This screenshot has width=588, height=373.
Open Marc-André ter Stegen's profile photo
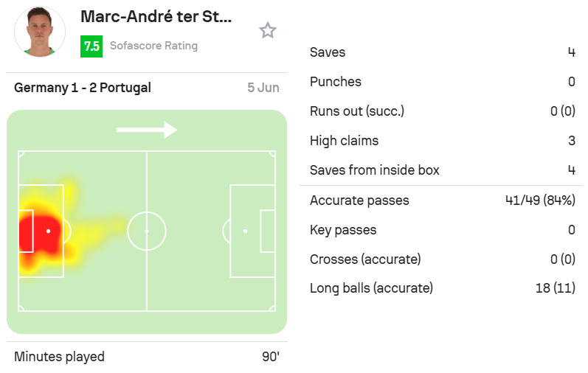coord(40,32)
